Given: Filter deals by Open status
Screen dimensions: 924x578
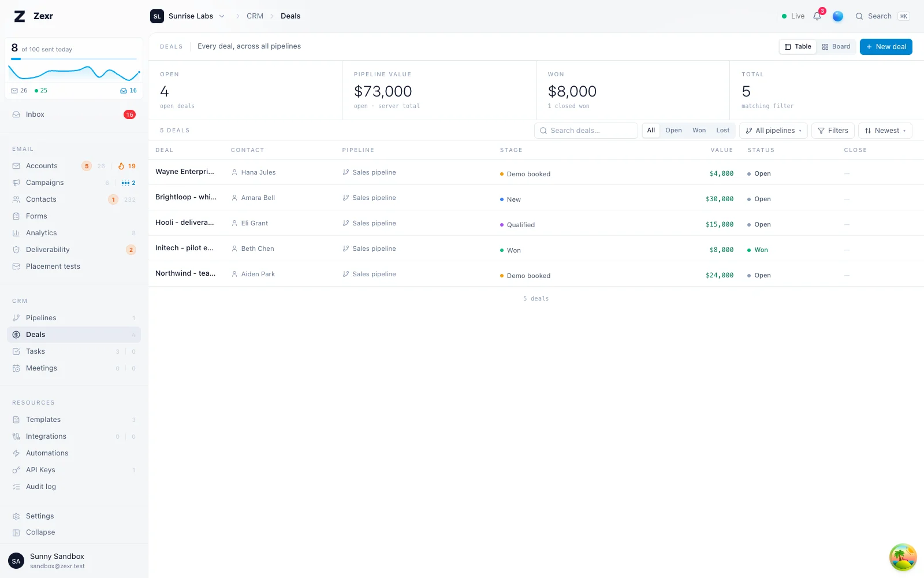Looking at the screenshot, I should 673,131.
